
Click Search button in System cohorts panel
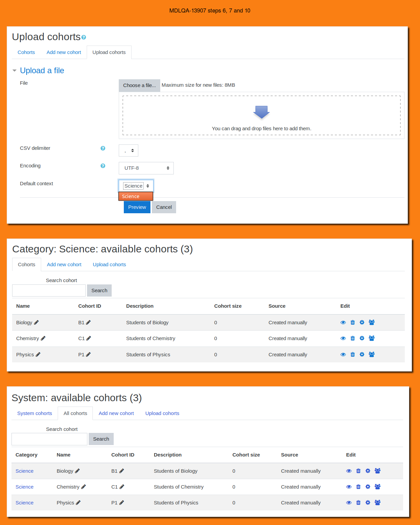(101, 439)
